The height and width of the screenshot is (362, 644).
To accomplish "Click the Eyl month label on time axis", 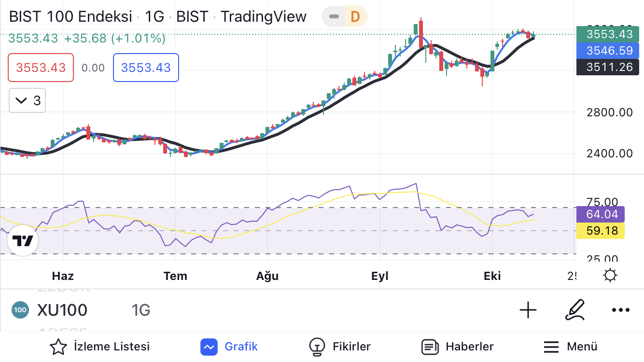I will (380, 276).
